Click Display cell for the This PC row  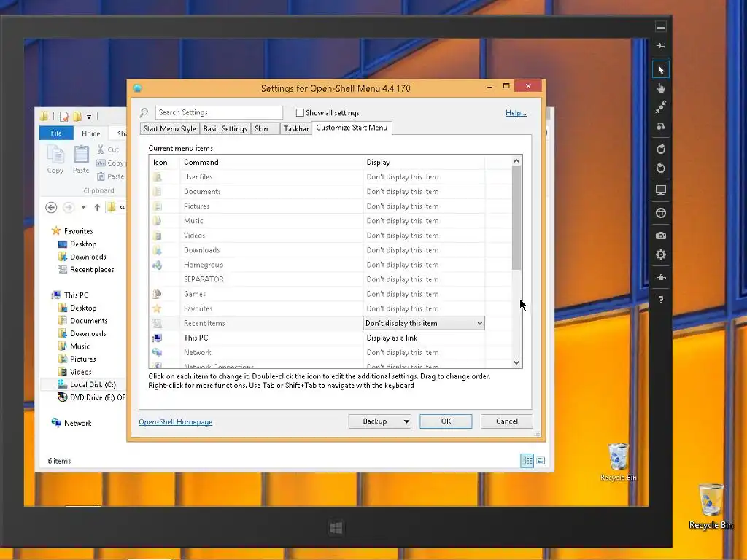tap(424, 338)
